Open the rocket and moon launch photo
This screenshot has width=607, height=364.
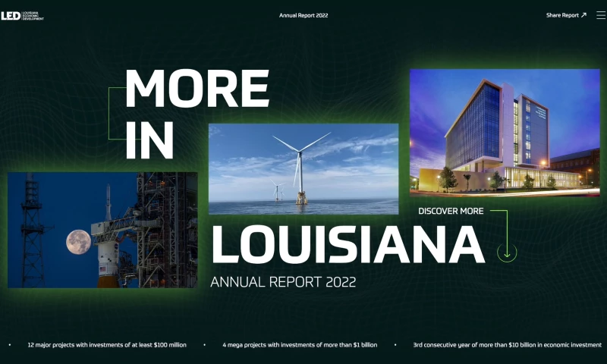click(102, 231)
